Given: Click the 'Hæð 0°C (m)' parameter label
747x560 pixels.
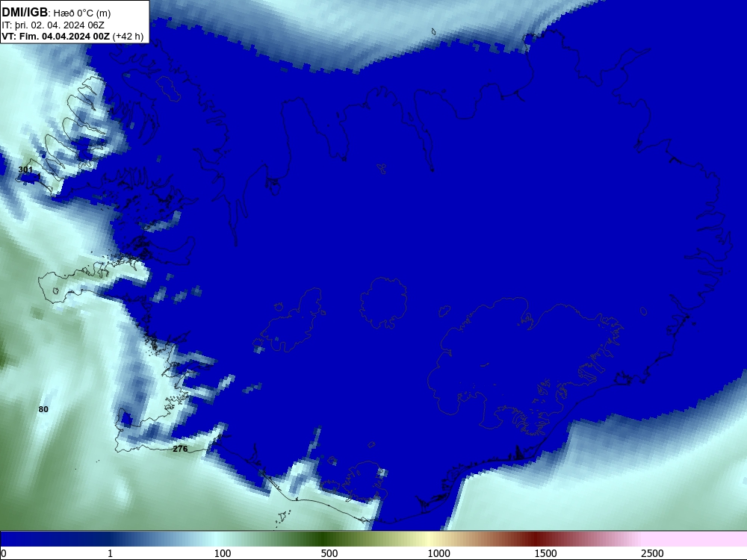Looking at the screenshot, I should 82,13.
